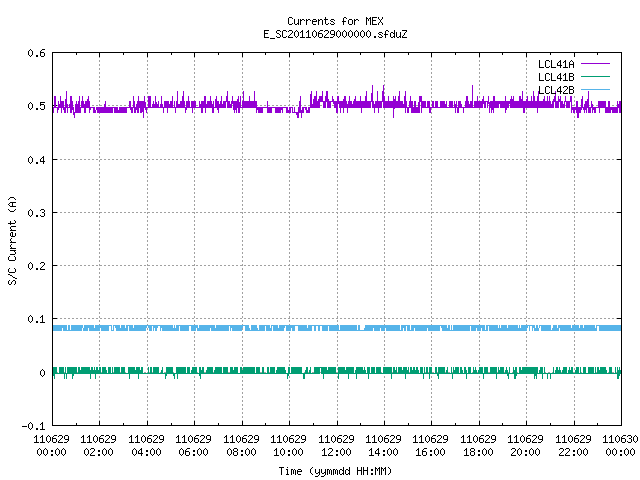This screenshot has height=480, width=640.
Task: Click the x-axis label '110629 16:00'
Action: coord(431,446)
